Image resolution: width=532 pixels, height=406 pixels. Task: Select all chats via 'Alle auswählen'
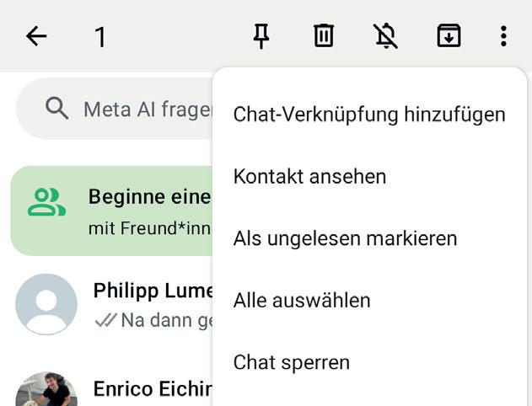coord(302,301)
